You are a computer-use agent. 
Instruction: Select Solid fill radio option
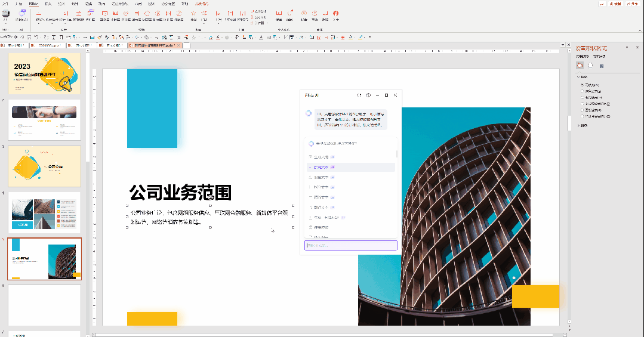pos(591,91)
